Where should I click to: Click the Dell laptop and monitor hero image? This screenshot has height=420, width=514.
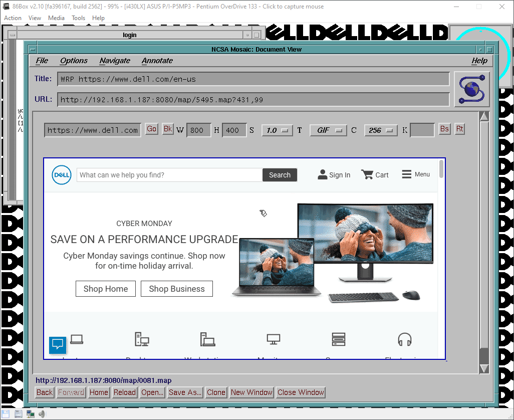333,253
